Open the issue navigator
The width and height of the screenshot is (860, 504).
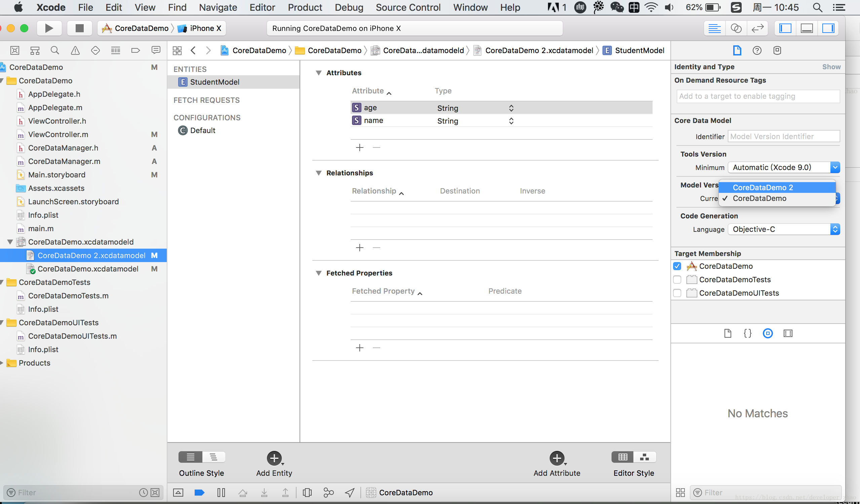pos(75,50)
